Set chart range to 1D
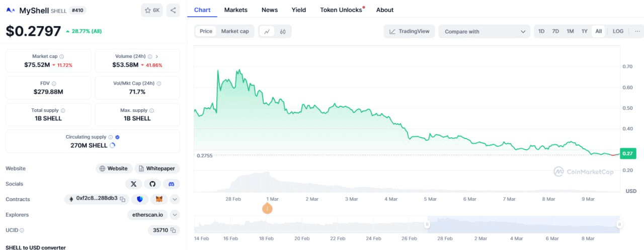 tap(541, 31)
